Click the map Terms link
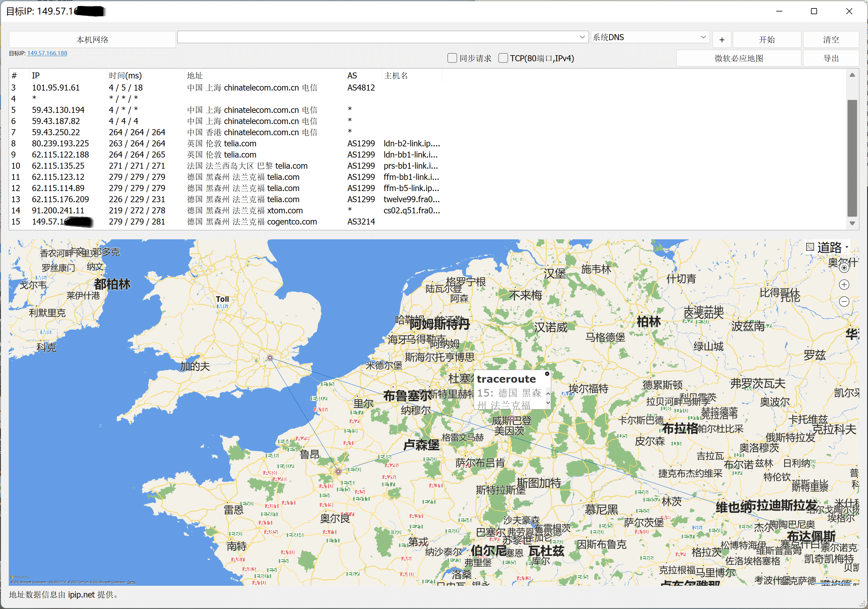Image resolution: width=868 pixels, height=609 pixels. 132,582
